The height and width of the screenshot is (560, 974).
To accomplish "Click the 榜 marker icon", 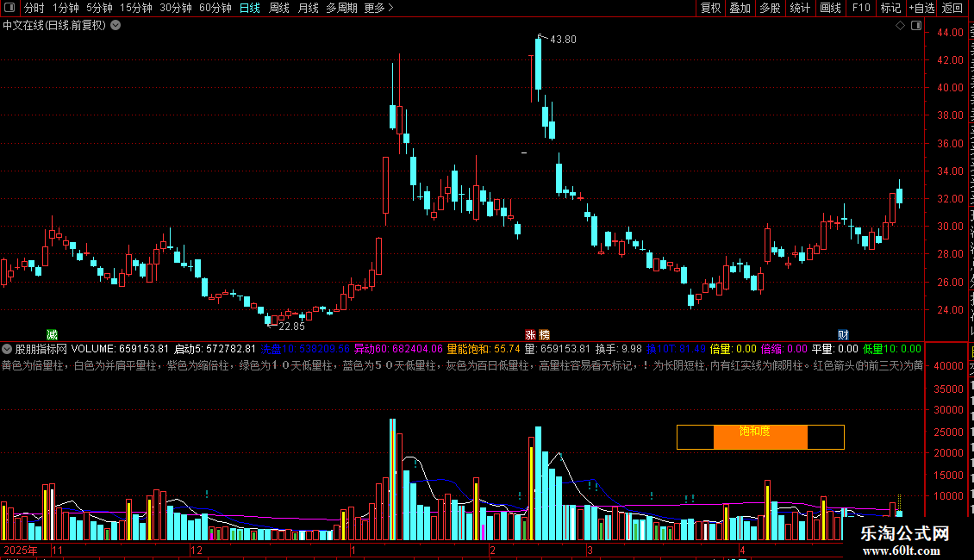I will pyautogui.click(x=544, y=334).
